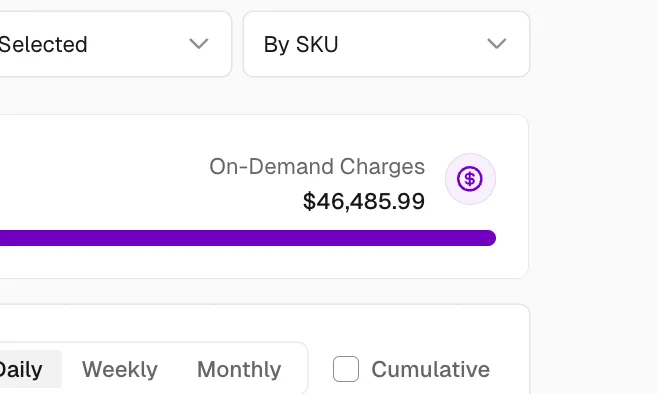Open the Selected filter dropdown
The image size is (658, 394).
click(113, 44)
